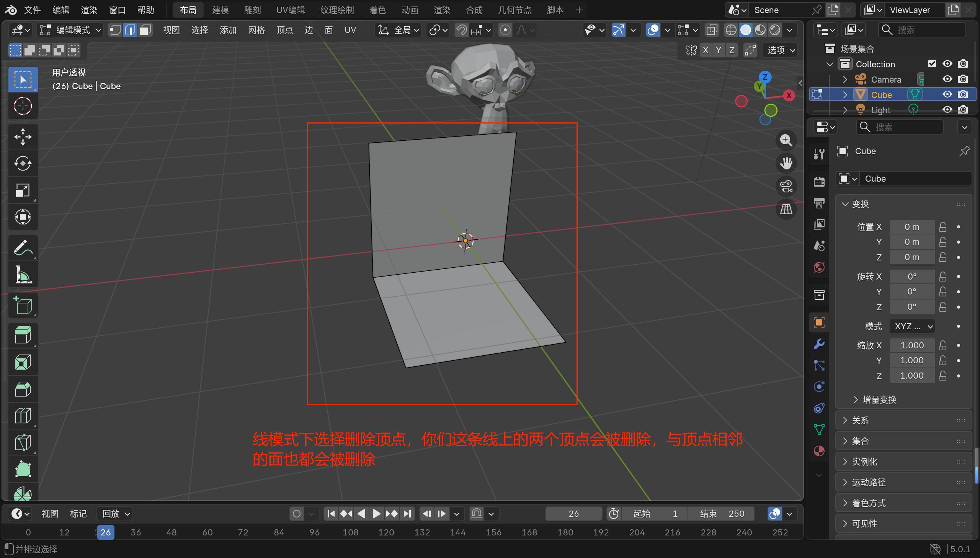Hide Cube object with eye icon
This screenshot has height=558, width=980.
(x=947, y=95)
